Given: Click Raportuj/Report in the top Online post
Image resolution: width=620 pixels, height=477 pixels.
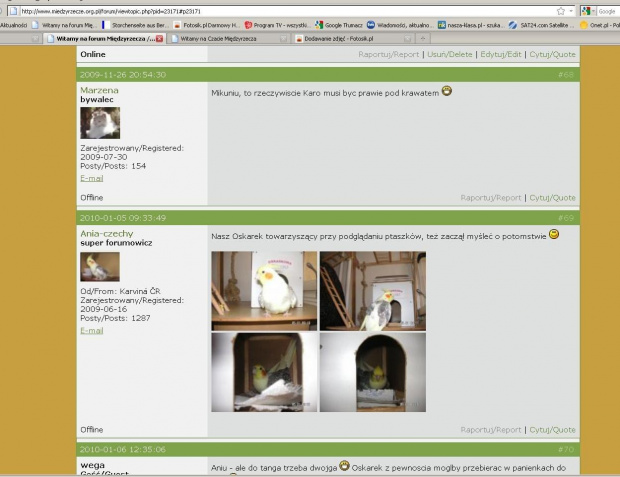Looking at the screenshot, I should pyautogui.click(x=388, y=55).
